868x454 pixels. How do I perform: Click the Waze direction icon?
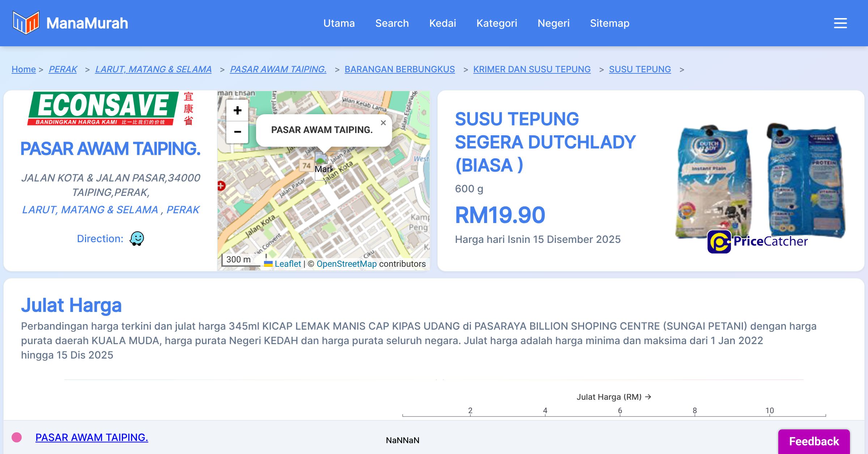[137, 239]
